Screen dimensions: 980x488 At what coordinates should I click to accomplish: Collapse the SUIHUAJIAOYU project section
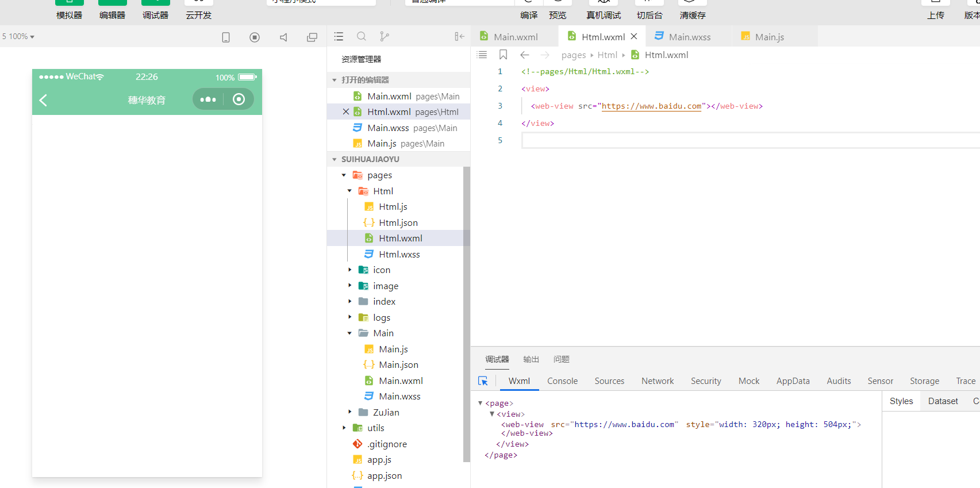pos(334,159)
